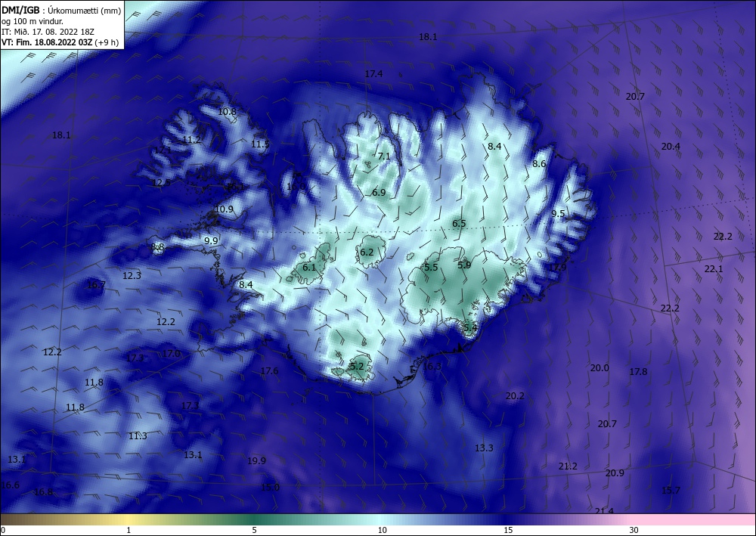The width and height of the screenshot is (756, 536).
Task: Click the 17.4 value north of Iceland
Action: pyautogui.click(x=373, y=74)
